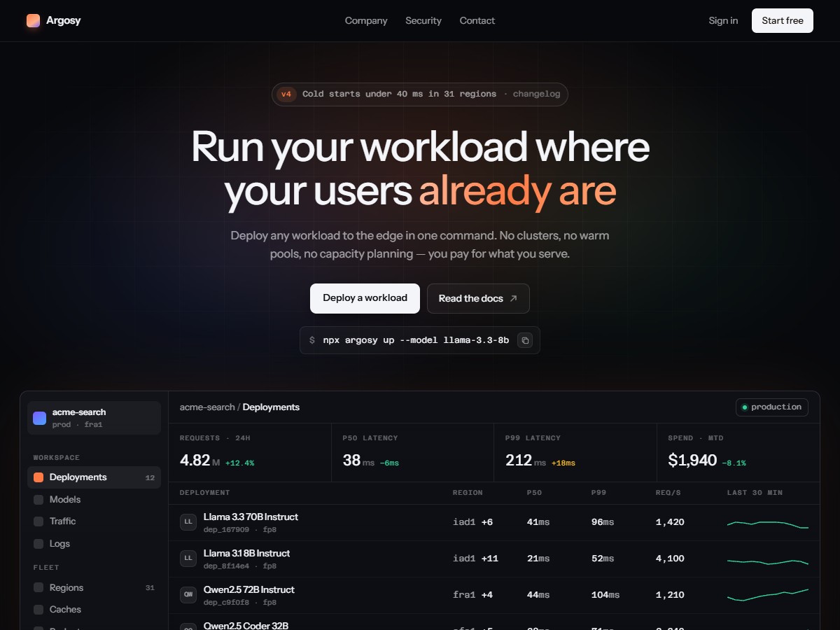840x630 pixels.
Task: Click the iad1 +11 region cell
Action: tap(476, 559)
